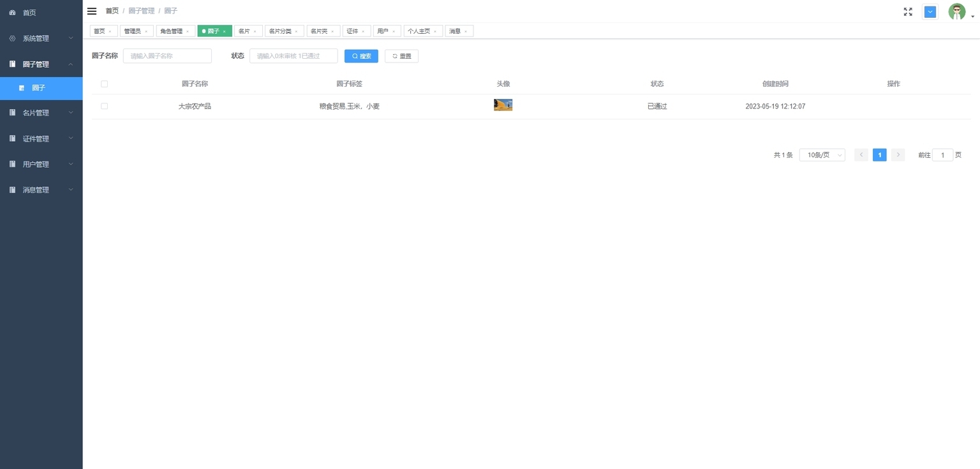Open the user avatar menu

point(956,11)
